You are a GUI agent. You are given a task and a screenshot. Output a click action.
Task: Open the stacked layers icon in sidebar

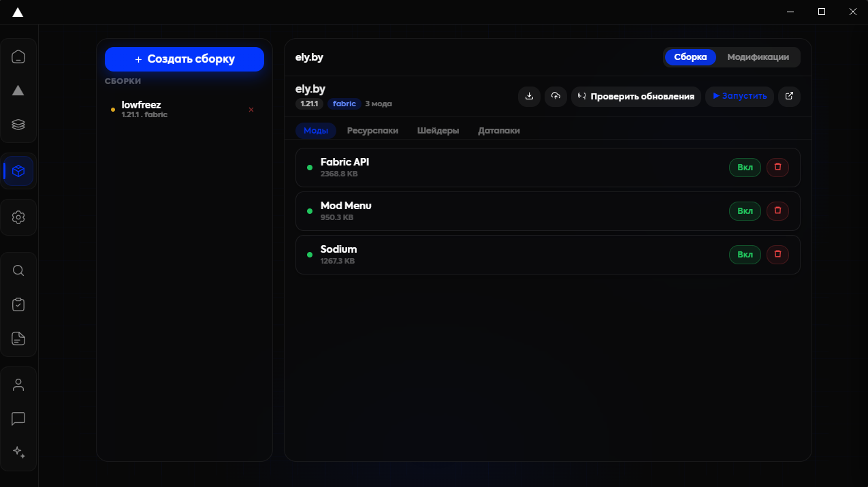pos(18,125)
